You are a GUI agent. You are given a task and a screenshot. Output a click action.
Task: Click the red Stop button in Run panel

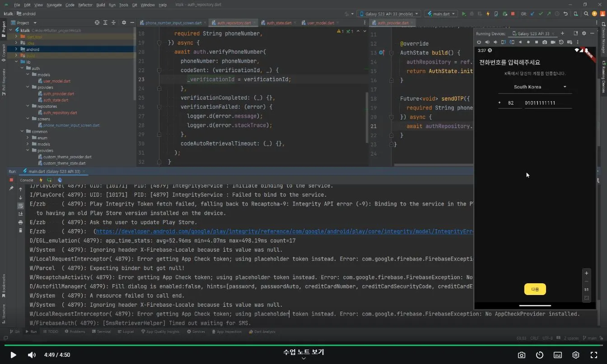(x=11, y=180)
